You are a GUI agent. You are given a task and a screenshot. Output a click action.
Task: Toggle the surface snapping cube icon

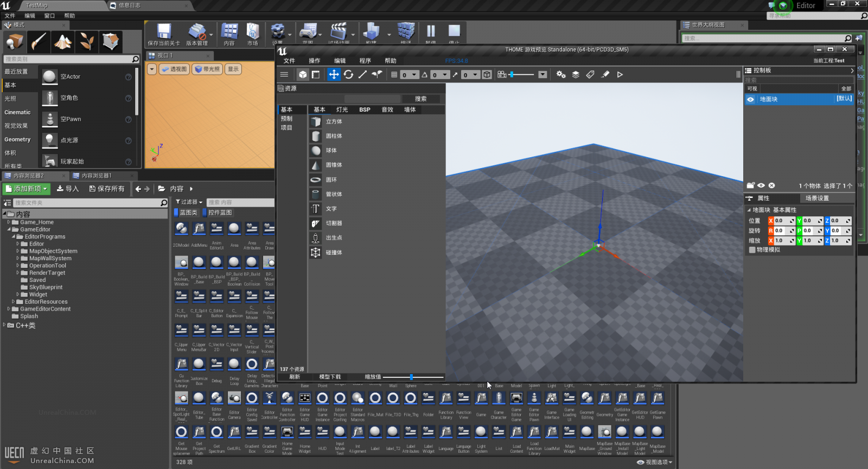click(487, 75)
